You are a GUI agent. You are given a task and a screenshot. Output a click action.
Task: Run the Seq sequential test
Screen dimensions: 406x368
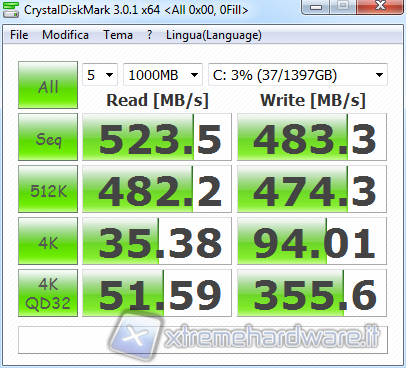tap(48, 137)
